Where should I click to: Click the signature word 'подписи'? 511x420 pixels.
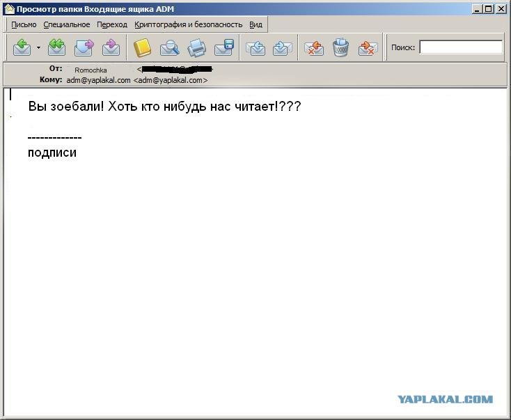[x=52, y=153]
